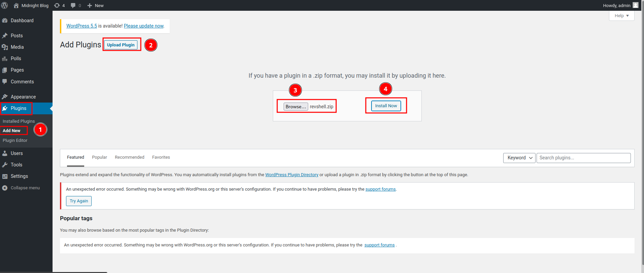This screenshot has height=273, width=644.
Task: Click the Comments speech bubble sidebar icon
Action: (5, 82)
